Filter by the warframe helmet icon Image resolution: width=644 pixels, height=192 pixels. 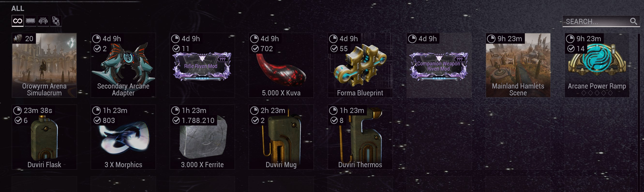tap(43, 21)
